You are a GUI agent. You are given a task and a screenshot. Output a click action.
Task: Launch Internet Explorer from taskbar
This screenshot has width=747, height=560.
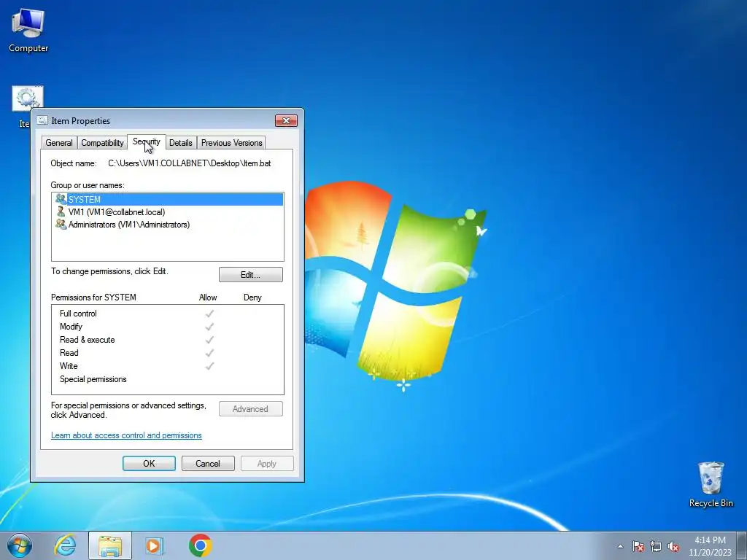pyautogui.click(x=65, y=545)
